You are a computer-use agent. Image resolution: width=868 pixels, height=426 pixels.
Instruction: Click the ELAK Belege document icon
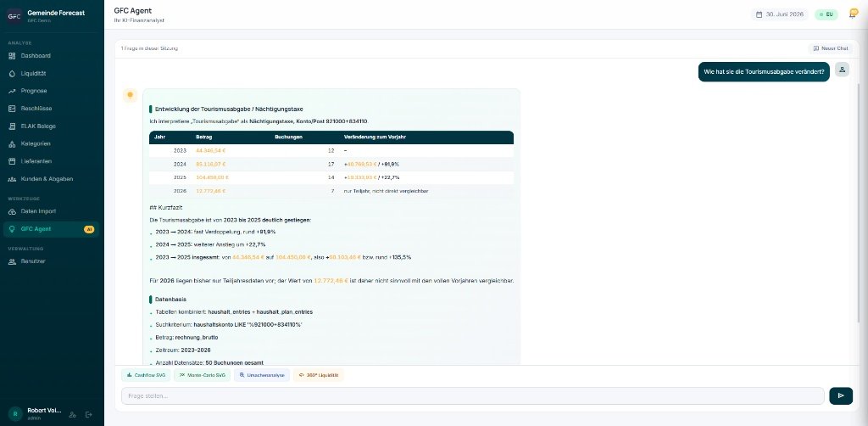pos(12,126)
